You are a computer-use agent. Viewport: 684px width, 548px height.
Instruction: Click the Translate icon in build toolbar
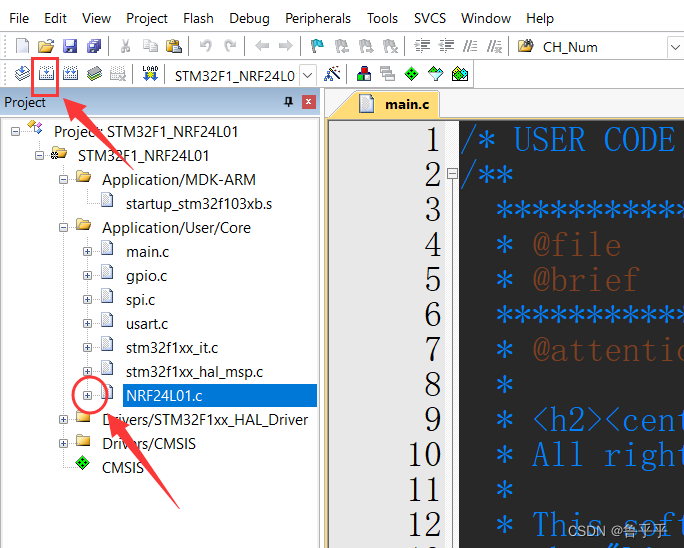22,74
